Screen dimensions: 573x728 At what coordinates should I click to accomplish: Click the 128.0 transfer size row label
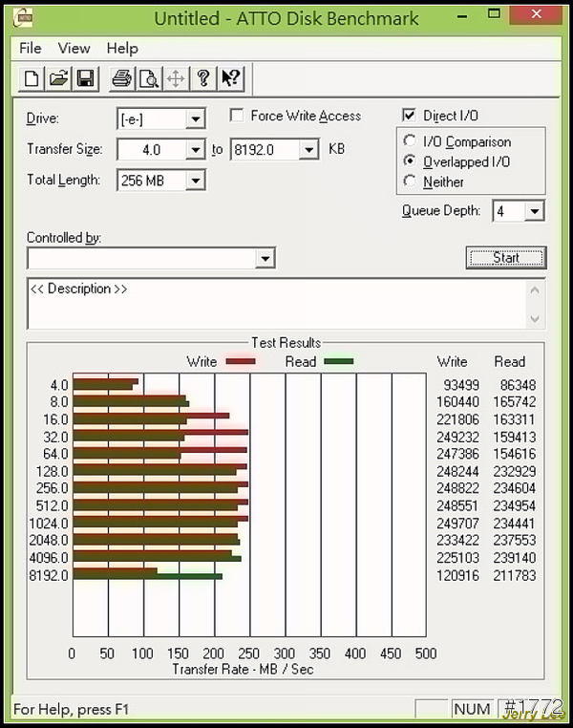coord(52,471)
